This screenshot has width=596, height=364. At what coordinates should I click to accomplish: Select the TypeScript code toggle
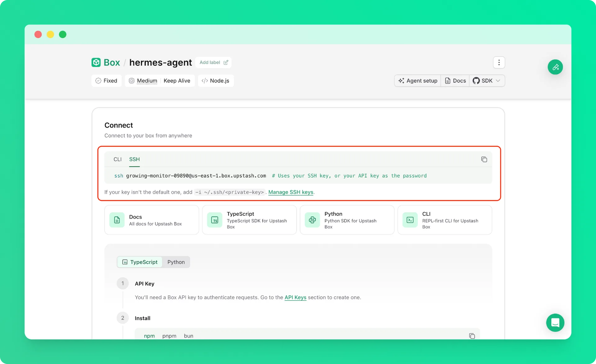tap(140, 262)
